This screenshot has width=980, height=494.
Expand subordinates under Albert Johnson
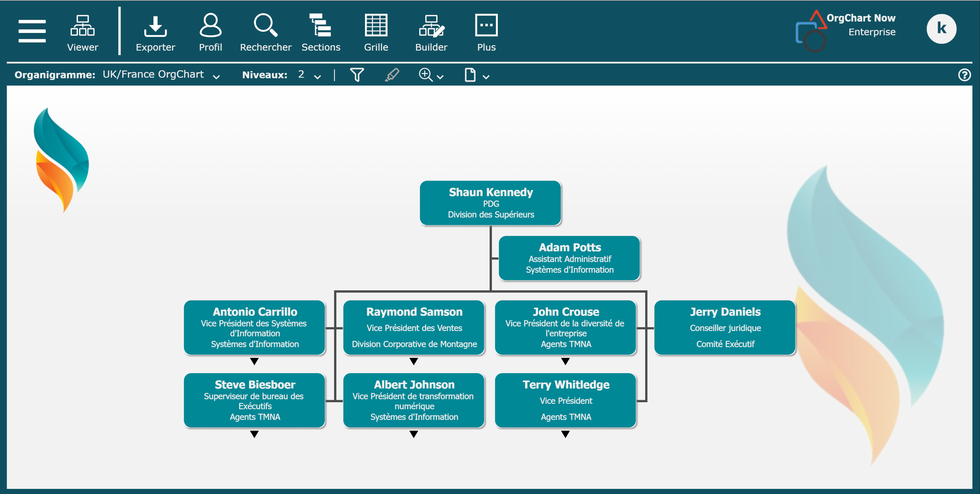414,434
